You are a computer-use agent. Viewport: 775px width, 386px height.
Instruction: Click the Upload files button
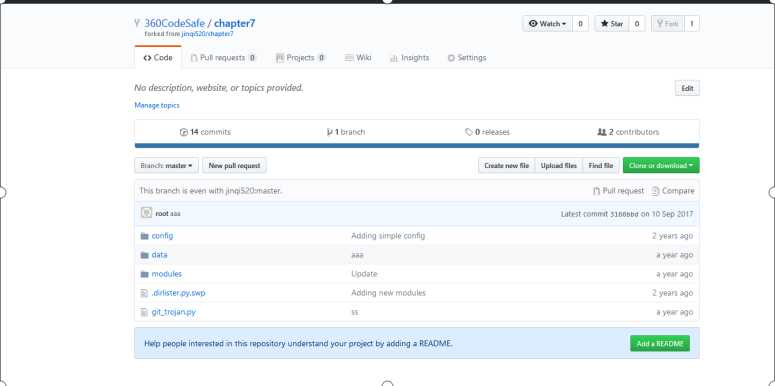tap(559, 166)
